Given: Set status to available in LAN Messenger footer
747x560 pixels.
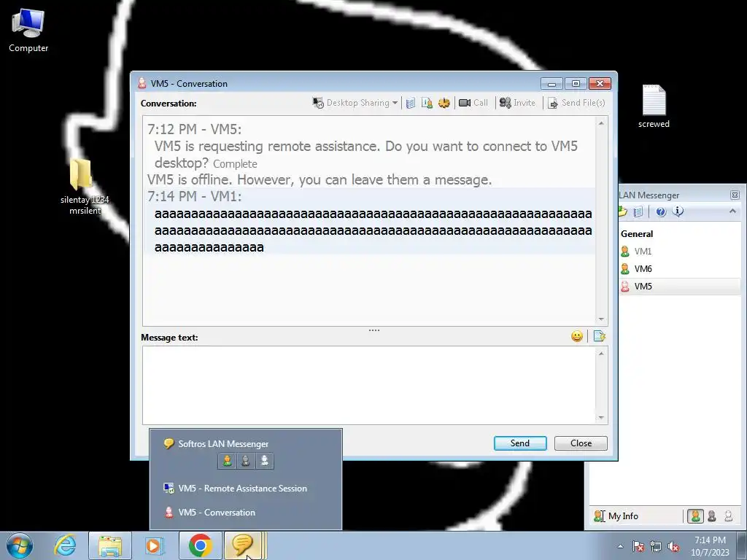Looking at the screenshot, I should [695, 516].
